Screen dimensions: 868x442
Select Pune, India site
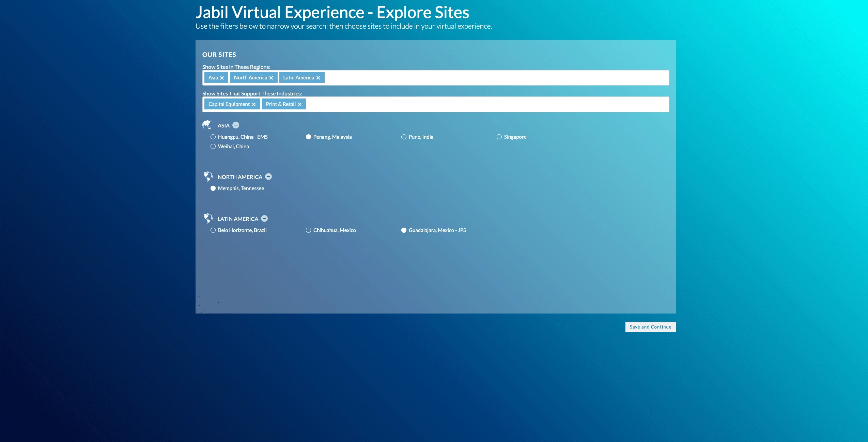coord(404,137)
